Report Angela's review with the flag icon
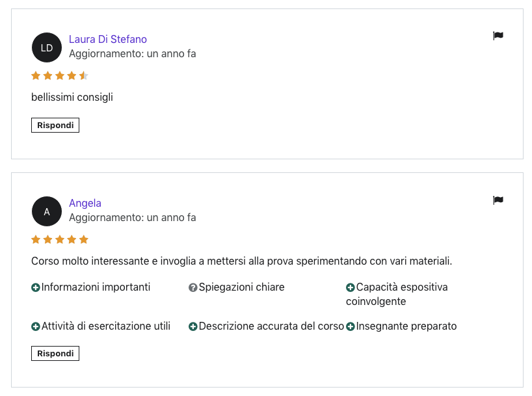 [x=498, y=200]
